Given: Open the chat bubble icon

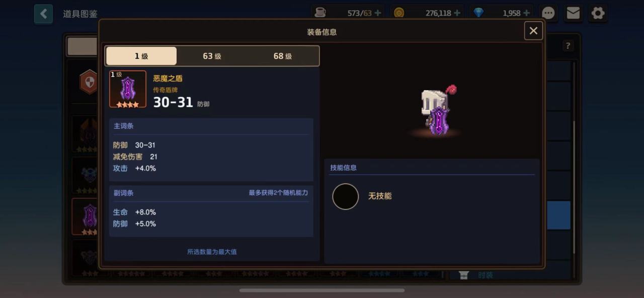Looking at the screenshot, I should 548,13.
